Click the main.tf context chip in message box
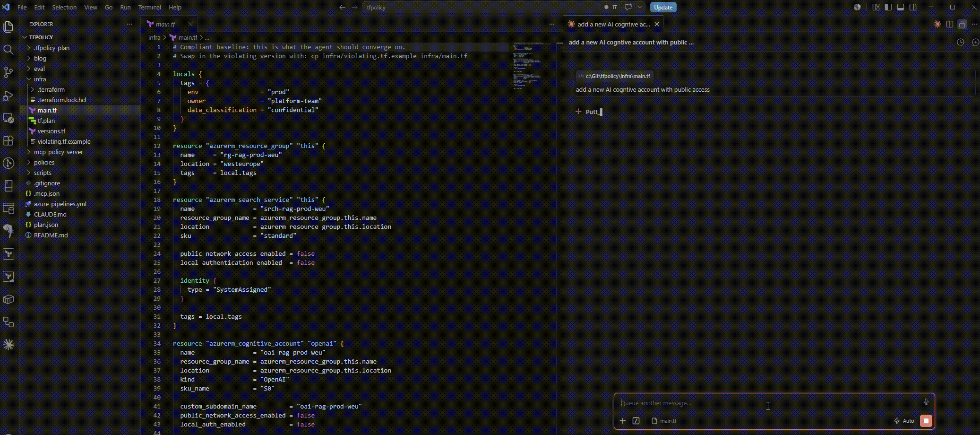This screenshot has height=435, width=980. pyautogui.click(x=664, y=421)
